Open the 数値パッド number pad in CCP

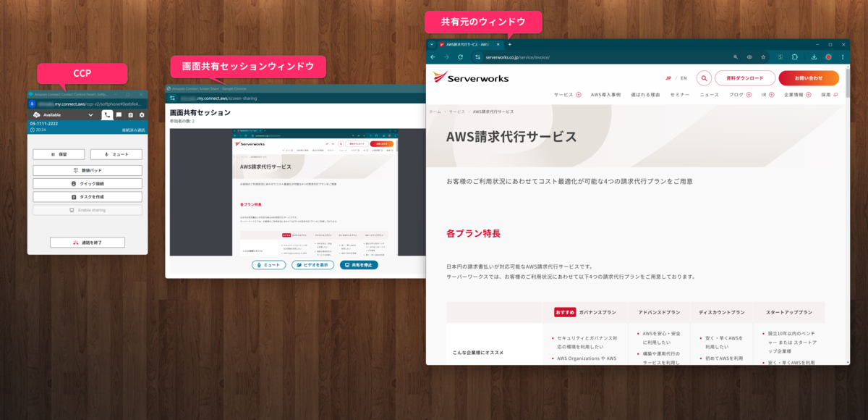(x=88, y=170)
